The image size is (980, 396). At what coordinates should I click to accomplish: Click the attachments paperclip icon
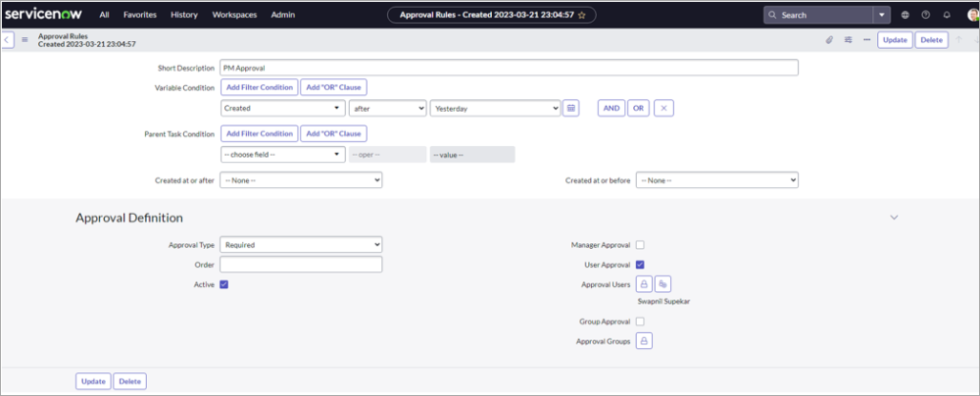(x=828, y=40)
